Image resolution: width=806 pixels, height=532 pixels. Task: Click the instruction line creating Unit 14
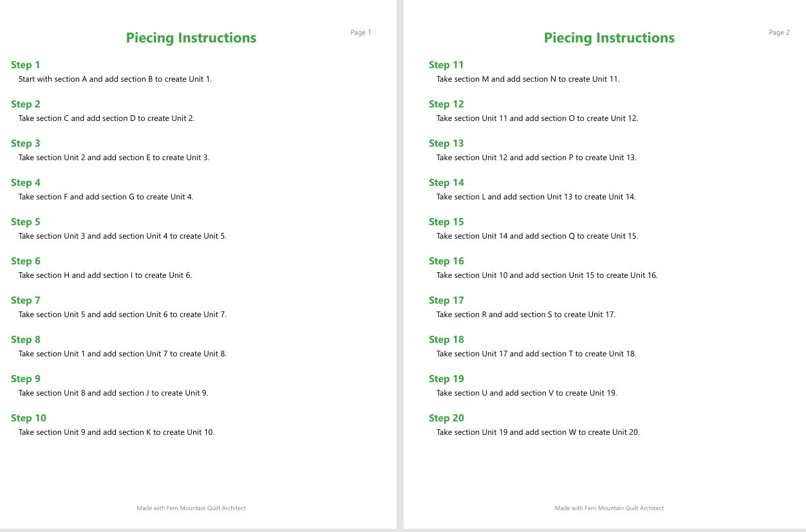(536, 197)
